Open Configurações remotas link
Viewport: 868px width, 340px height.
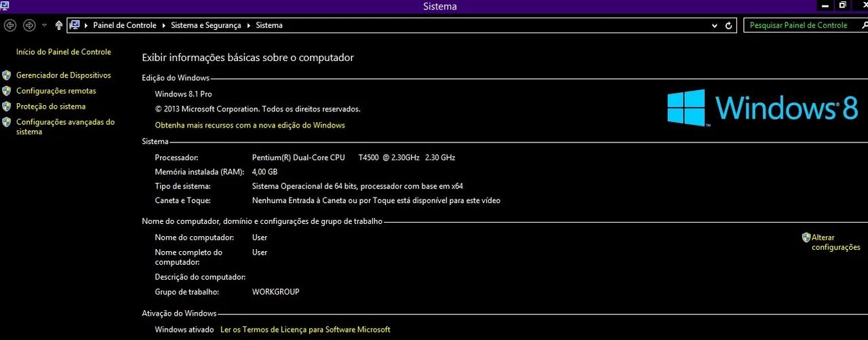point(56,91)
